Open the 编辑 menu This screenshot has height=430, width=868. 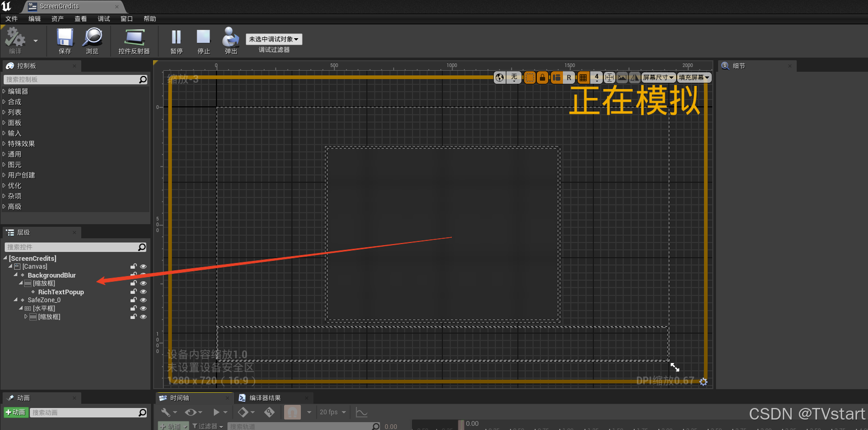(35, 19)
